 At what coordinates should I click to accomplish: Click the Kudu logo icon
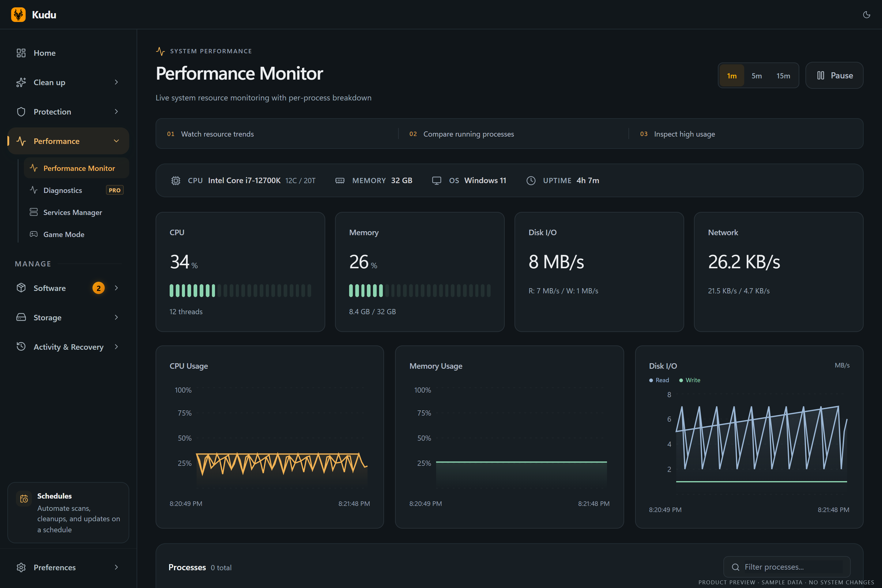click(x=18, y=15)
